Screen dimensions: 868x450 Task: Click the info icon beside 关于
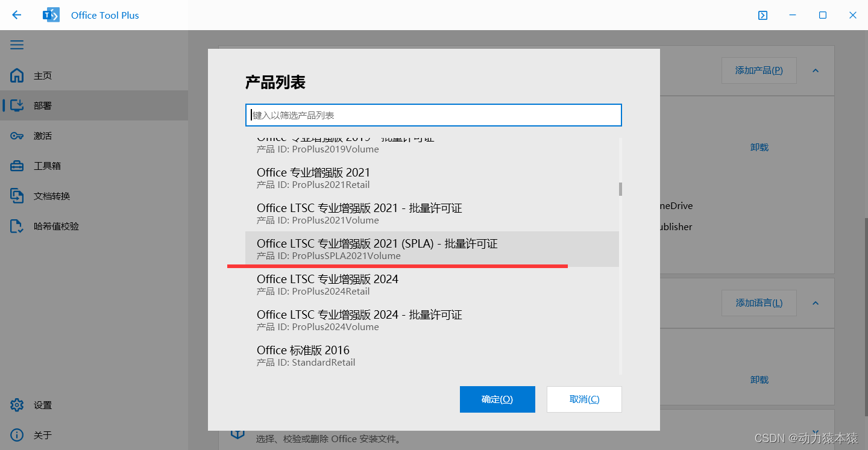click(x=17, y=435)
